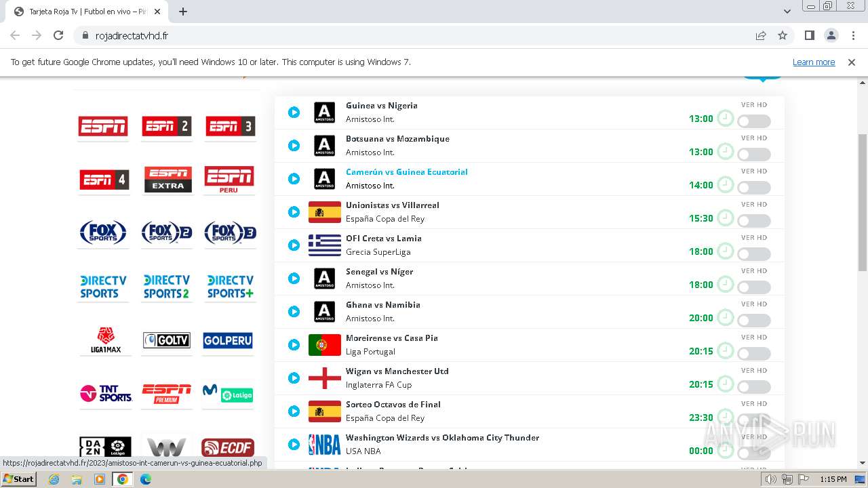Open the Liga1 Max channel logo
The width and height of the screenshot is (868, 488).
coord(105,340)
